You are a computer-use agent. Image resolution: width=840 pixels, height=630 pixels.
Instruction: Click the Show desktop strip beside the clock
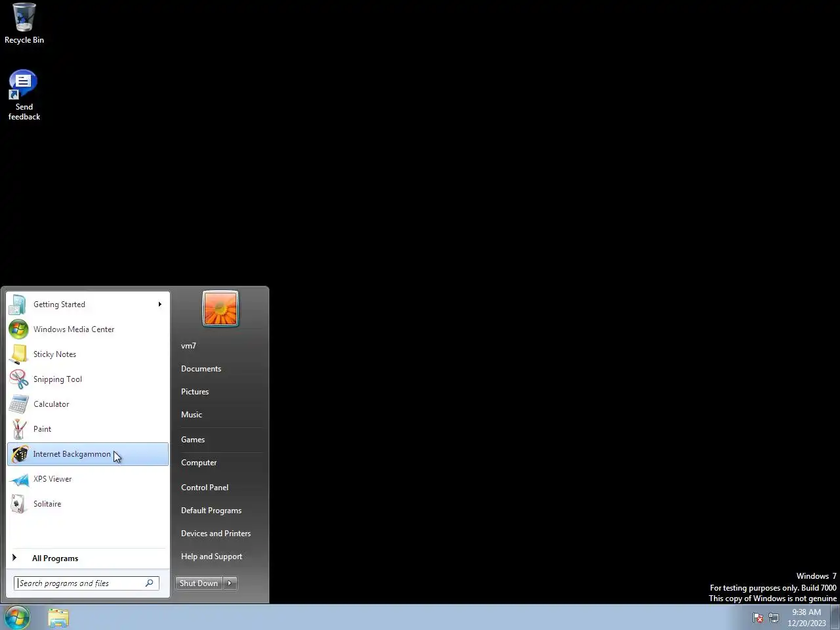tap(835, 618)
